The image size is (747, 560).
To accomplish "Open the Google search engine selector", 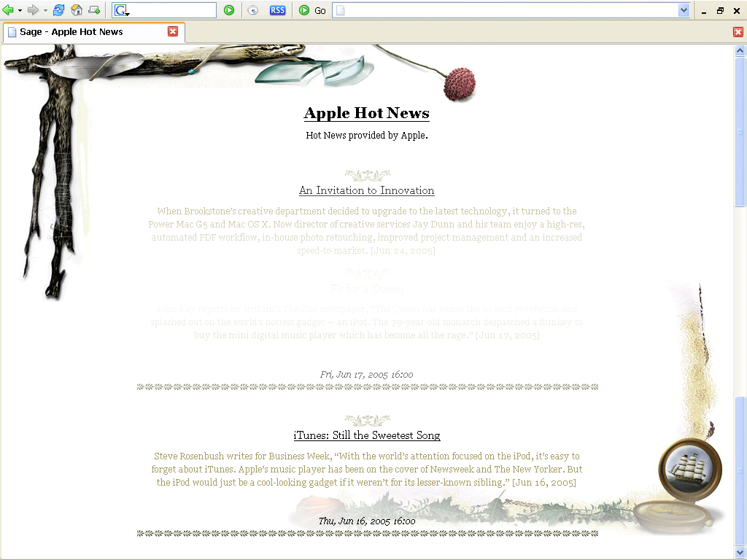I will pyautogui.click(x=121, y=10).
